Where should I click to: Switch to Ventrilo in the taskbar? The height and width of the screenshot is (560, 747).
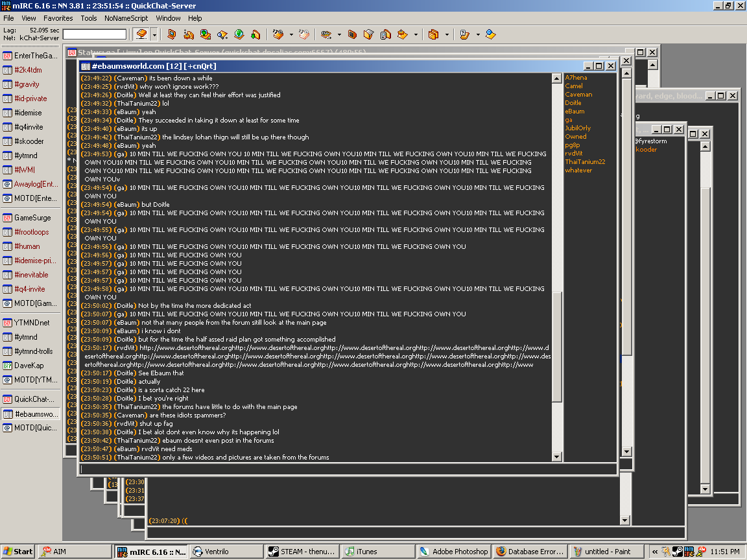coord(224,552)
